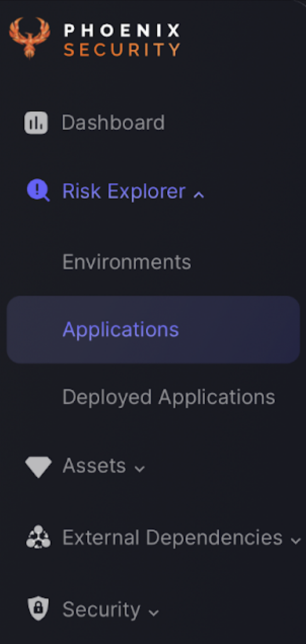306x644 pixels.
Task: Click the External Dependencies cluster icon
Action: [38, 537]
